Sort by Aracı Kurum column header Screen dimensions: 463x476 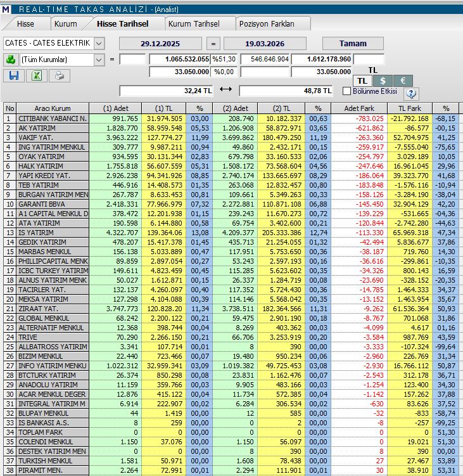click(x=53, y=108)
